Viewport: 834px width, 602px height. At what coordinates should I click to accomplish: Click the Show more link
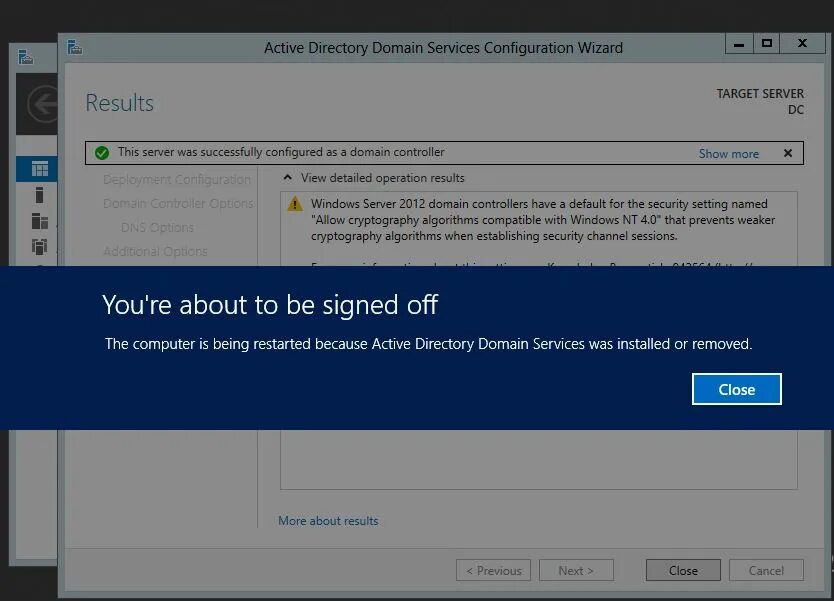pyautogui.click(x=729, y=154)
